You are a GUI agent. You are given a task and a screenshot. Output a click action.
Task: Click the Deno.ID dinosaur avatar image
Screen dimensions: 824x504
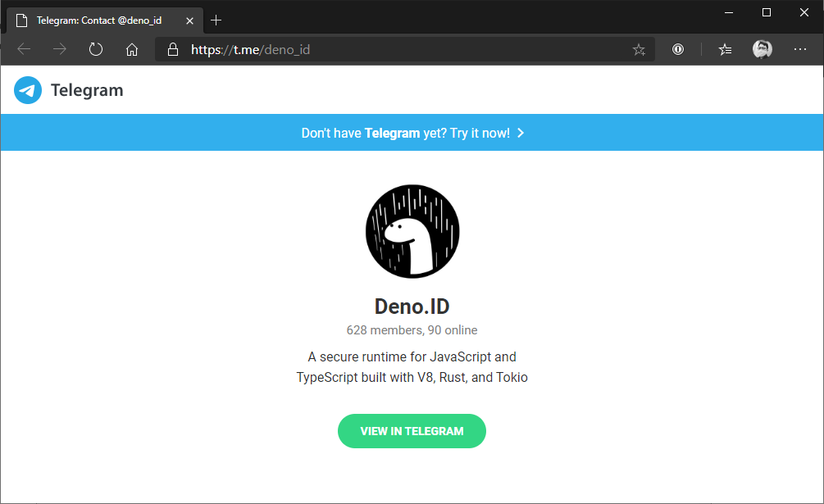coord(412,232)
